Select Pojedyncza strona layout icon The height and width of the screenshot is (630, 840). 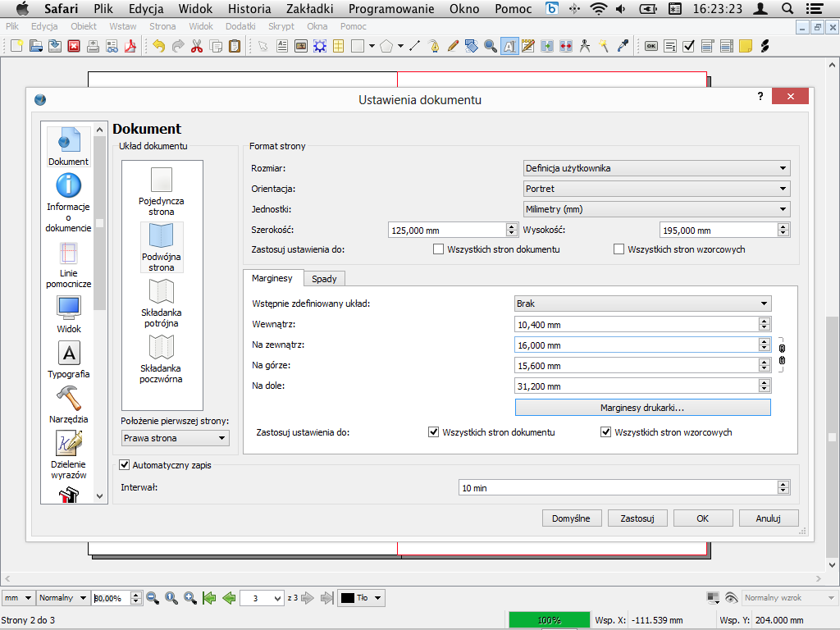[162, 180]
